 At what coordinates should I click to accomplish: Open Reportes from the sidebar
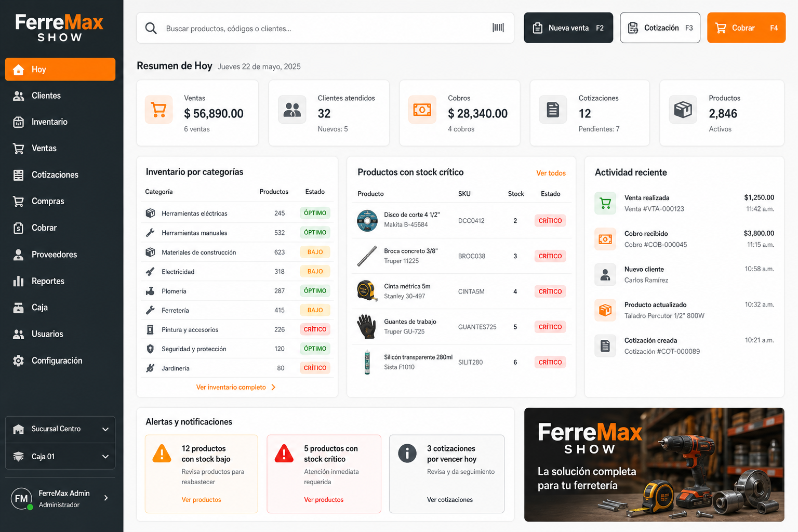click(60, 281)
